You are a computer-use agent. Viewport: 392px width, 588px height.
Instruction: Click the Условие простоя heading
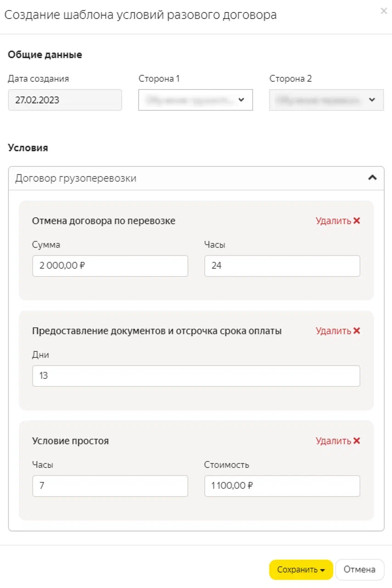[71, 441]
